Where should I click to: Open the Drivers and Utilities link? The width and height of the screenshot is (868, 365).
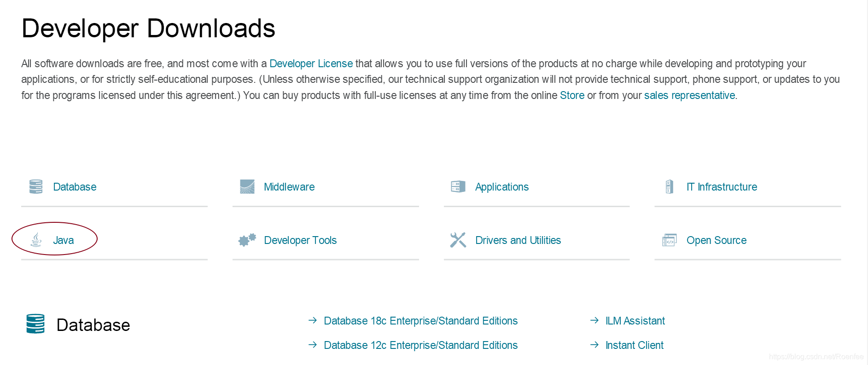point(518,240)
